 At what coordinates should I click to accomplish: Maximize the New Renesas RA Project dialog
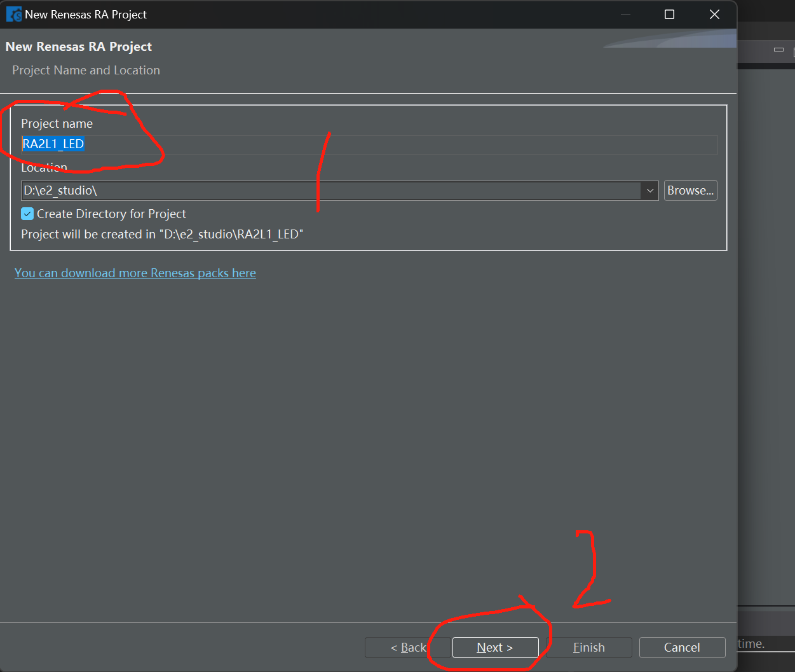(x=669, y=14)
